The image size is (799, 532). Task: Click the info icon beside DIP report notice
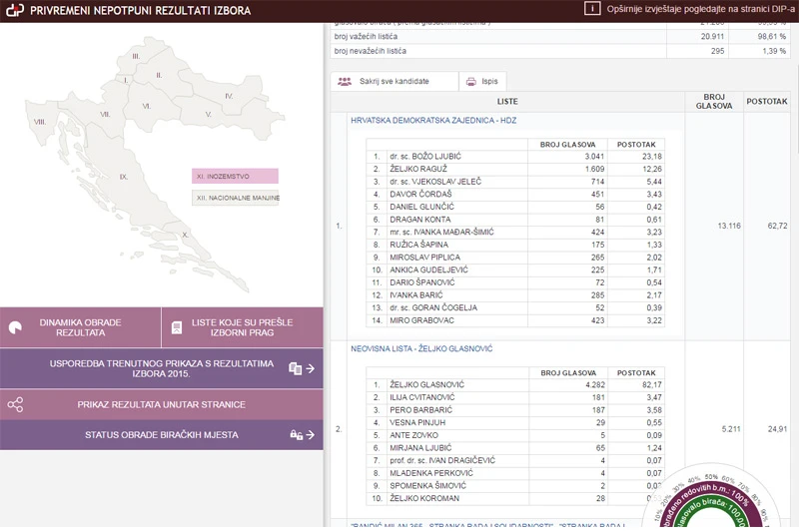[x=592, y=8]
